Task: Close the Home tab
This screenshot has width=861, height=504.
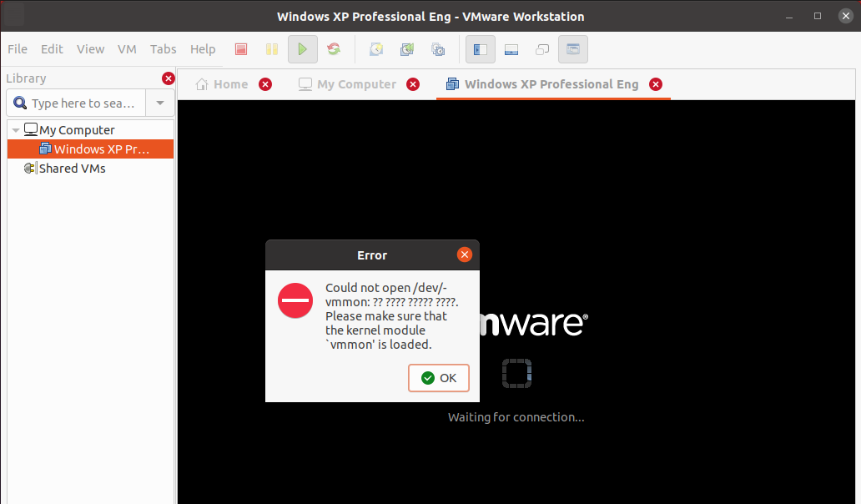Action: 265,84
